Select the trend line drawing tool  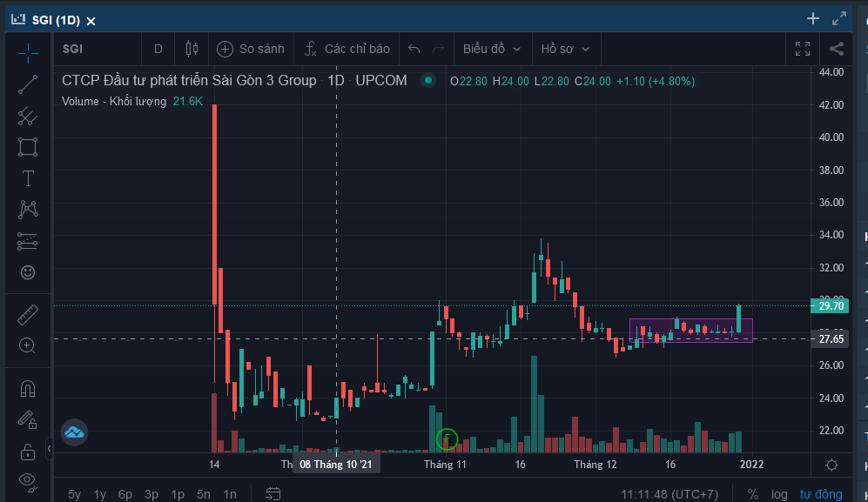tap(28, 84)
